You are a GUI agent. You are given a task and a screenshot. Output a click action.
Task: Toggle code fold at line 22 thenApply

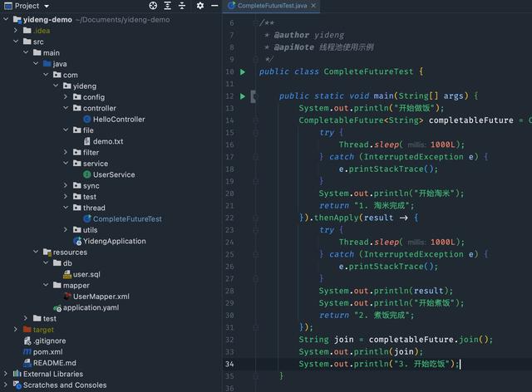256,218
